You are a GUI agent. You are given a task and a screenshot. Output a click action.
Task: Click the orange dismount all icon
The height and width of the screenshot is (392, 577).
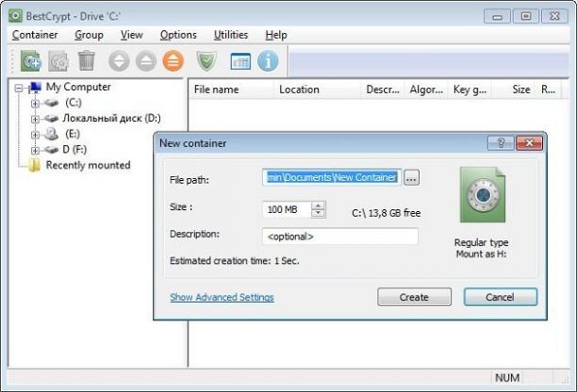[173, 61]
